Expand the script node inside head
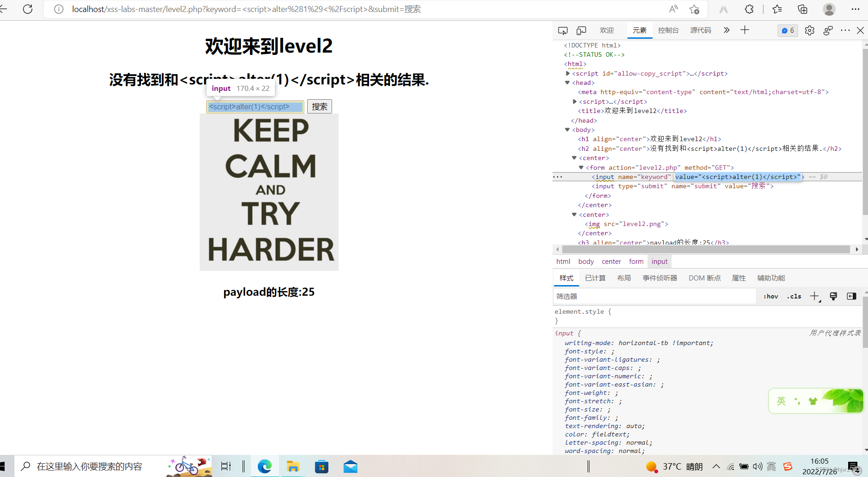 575,101
